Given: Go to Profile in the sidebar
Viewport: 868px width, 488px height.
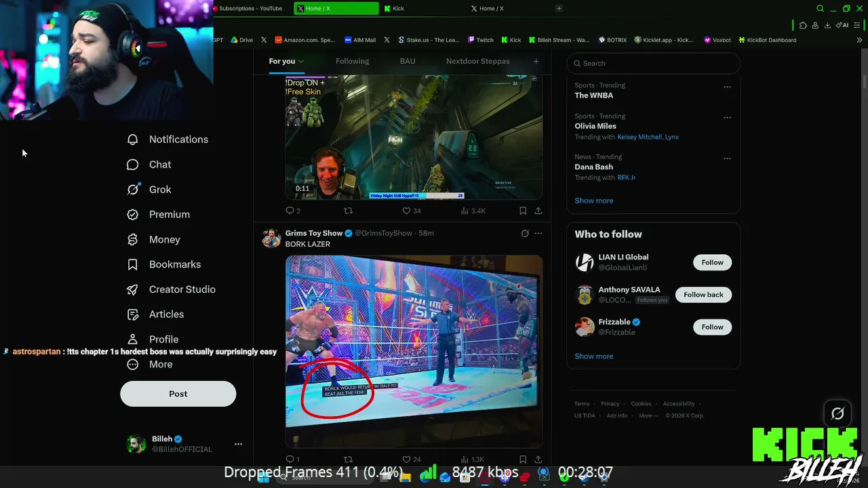Looking at the screenshot, I should 153,339.
